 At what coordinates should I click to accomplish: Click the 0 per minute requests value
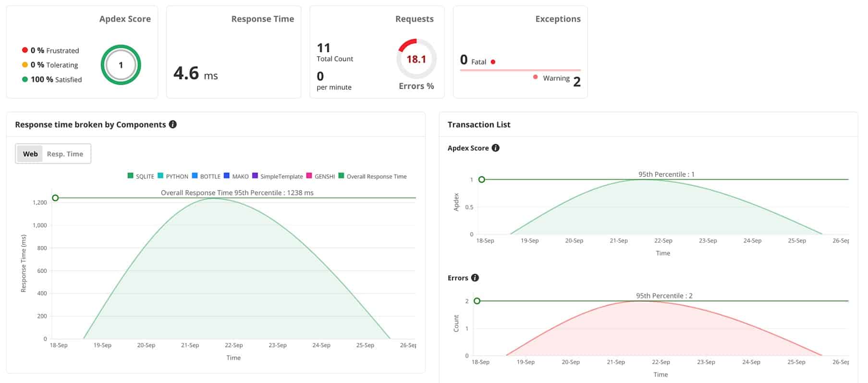click(x=320, y=76)
